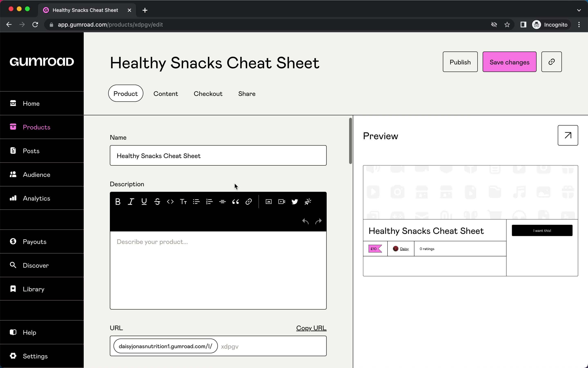Click the I want this! preview button
This screenshot has height=368, width=588.
[542, 230]
